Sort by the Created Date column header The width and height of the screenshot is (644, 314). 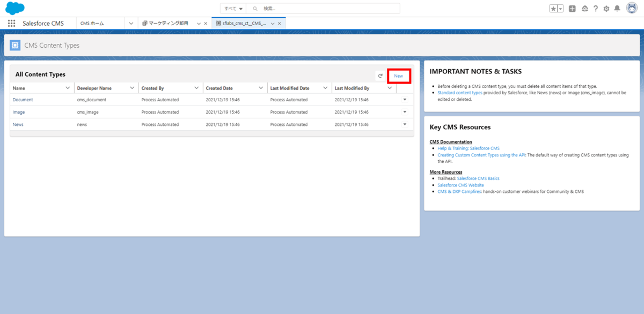219,88
